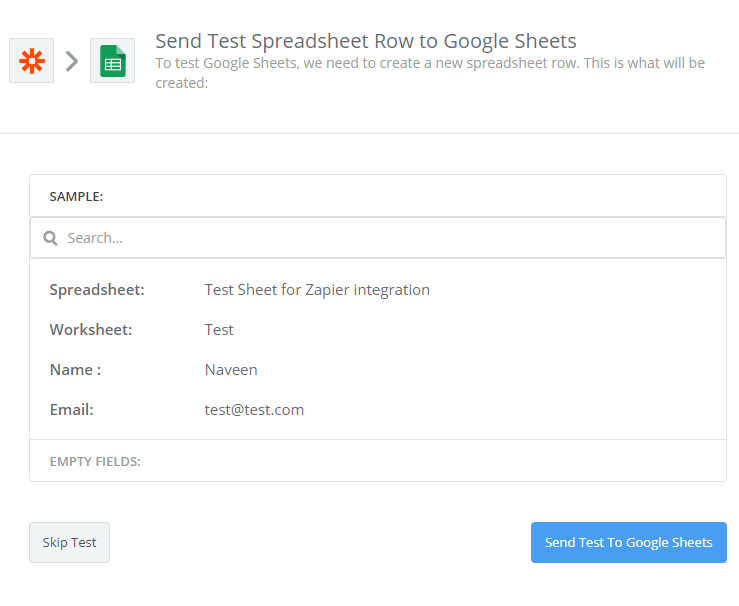
Task: Select the Worksheet value 'Test'
Action: pos(219,330)
